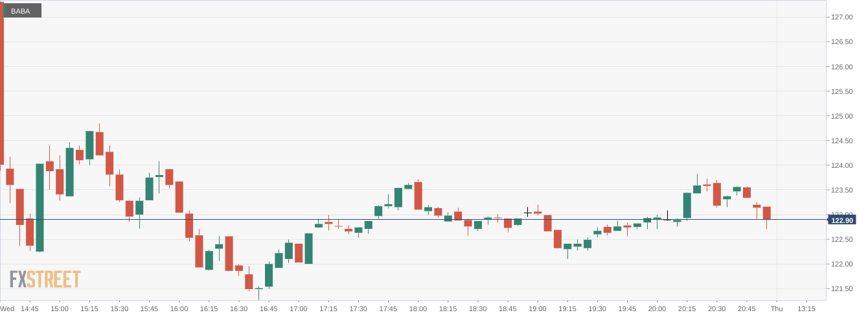
Task: Click the 127.00 price axis label
Action: pyautogui.click(x=841, y=18)
